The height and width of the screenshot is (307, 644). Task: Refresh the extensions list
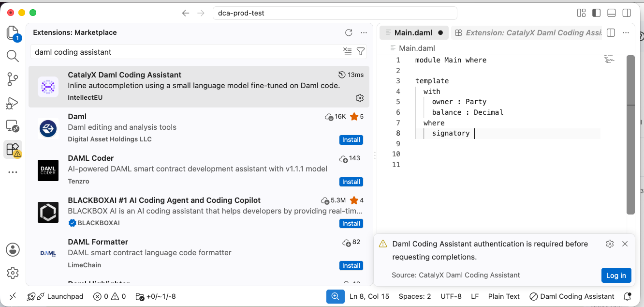(x=349, y=33)
